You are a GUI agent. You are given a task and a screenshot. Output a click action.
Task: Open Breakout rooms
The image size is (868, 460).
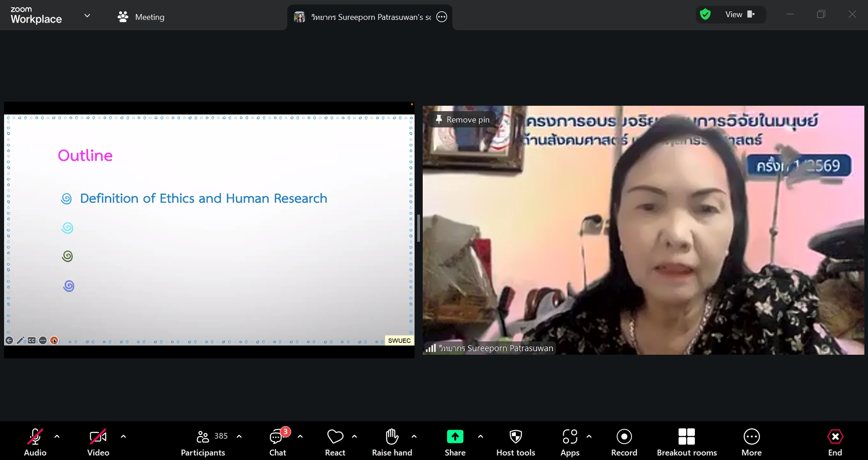click(686, 442)
